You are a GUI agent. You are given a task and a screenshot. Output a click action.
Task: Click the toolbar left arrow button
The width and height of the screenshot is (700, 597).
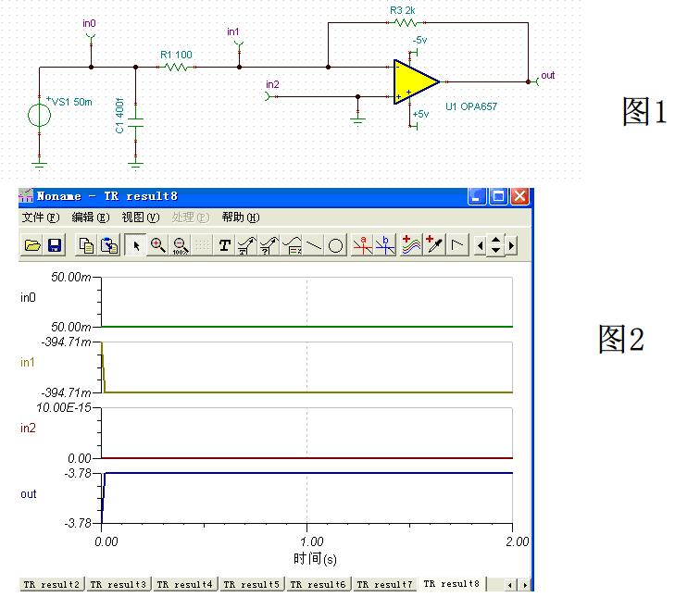[480, 245]
